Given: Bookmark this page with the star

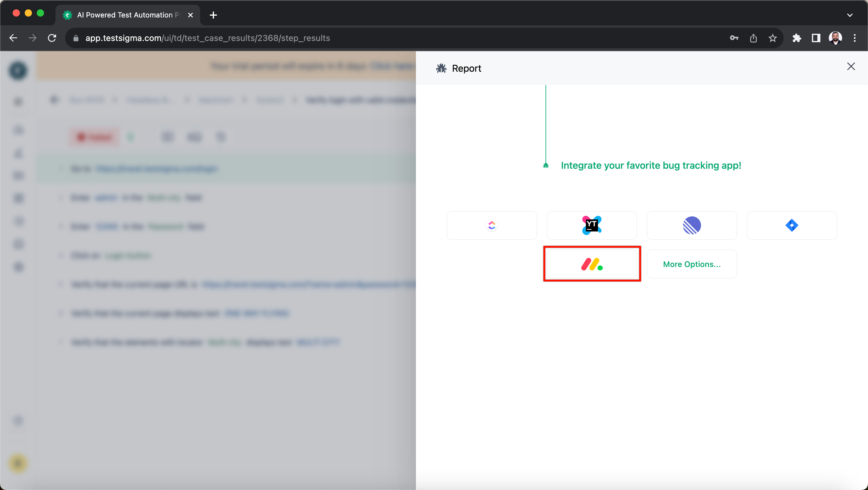Looking at the screenshot, I should coord(773,38).
